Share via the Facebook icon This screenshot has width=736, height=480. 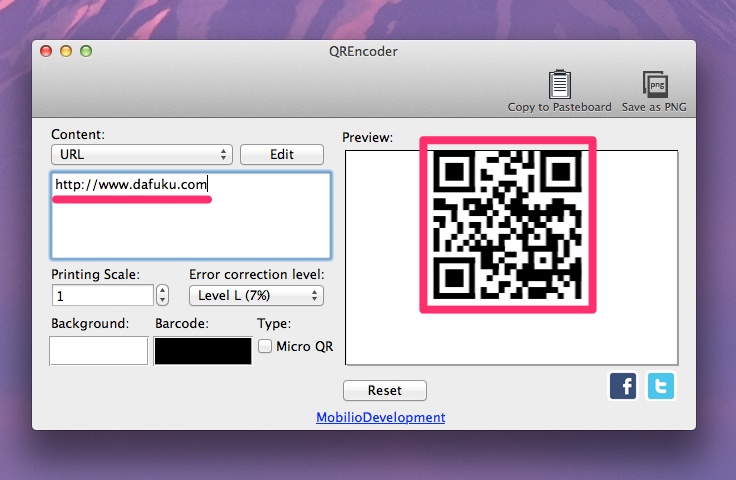click(623, 386)
